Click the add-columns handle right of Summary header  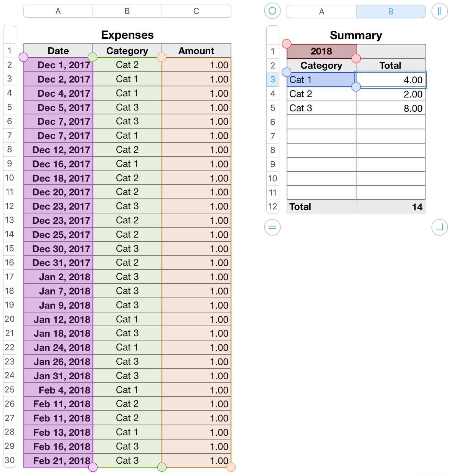(440, 11)
